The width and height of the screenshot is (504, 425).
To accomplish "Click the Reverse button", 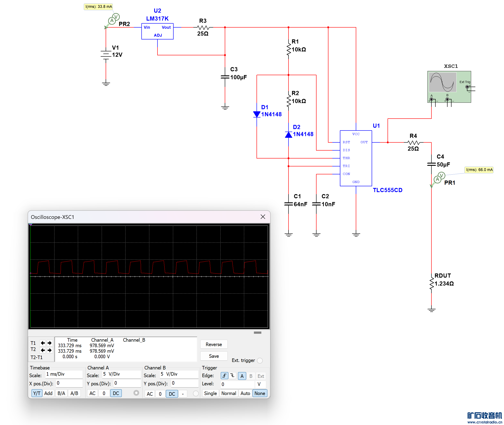I will 214,344.
